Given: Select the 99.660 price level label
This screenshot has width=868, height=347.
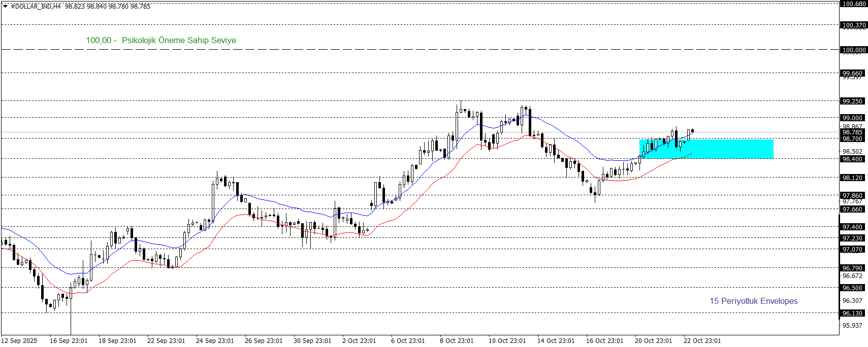Looking at the screenshot, I should [852, 74].
